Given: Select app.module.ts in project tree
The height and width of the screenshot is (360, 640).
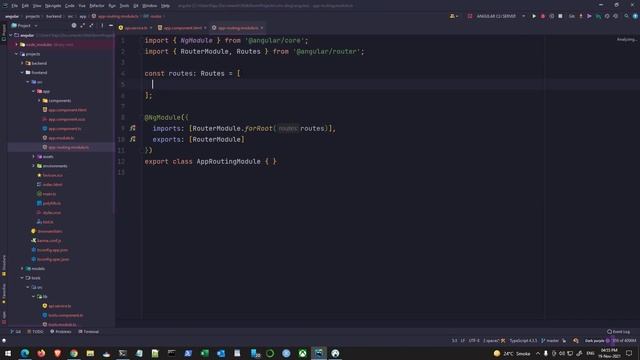Looking at the screenshot, I should (61, 138).
